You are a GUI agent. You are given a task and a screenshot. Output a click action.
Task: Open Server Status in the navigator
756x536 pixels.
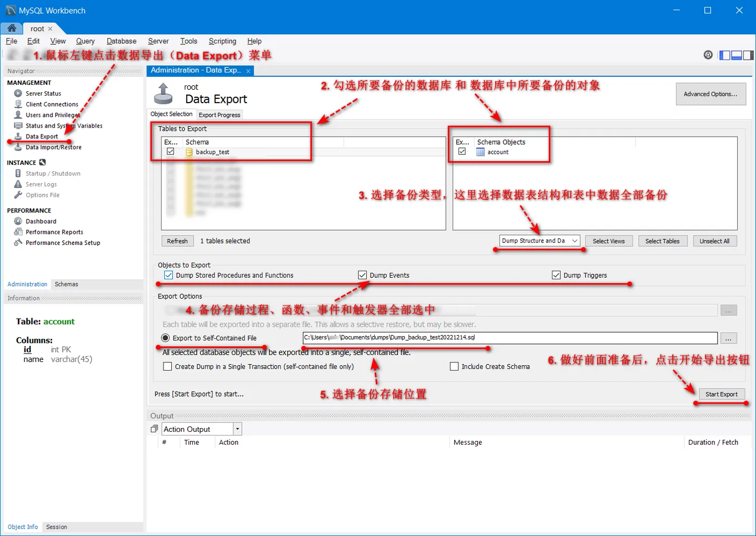point(43,93)
